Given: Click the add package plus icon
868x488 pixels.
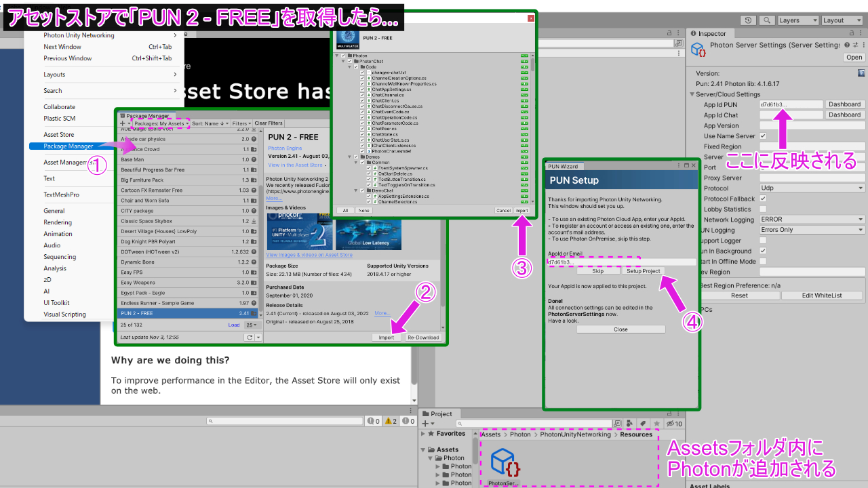Looking at the screenshot, I should (123, 123).
